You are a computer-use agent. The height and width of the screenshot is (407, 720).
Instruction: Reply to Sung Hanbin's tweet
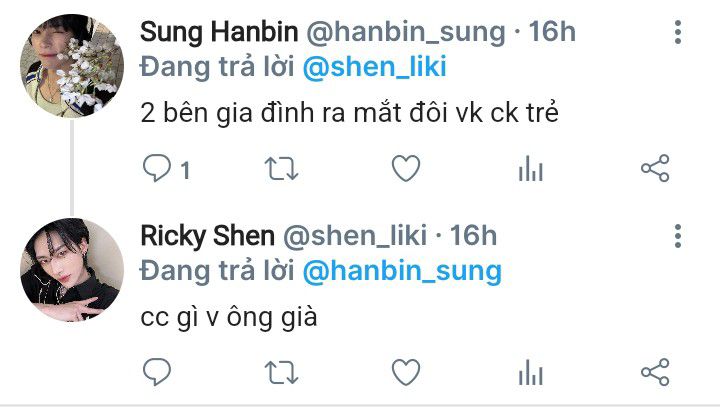(158, 168)
